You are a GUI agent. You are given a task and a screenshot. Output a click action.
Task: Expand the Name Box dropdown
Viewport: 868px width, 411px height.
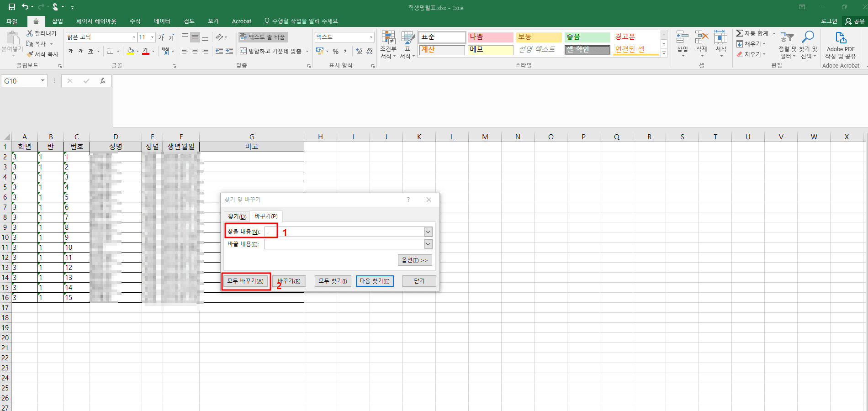tap(42, 81)
